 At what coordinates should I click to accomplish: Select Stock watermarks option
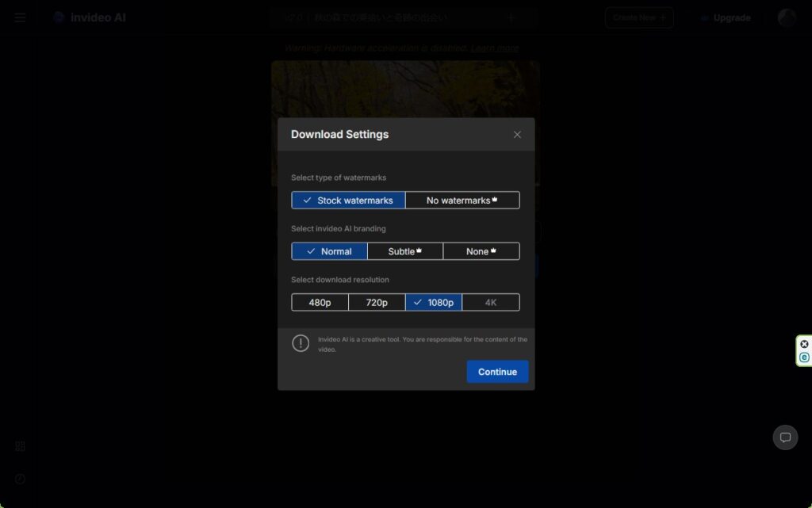(x=348, y=201)
